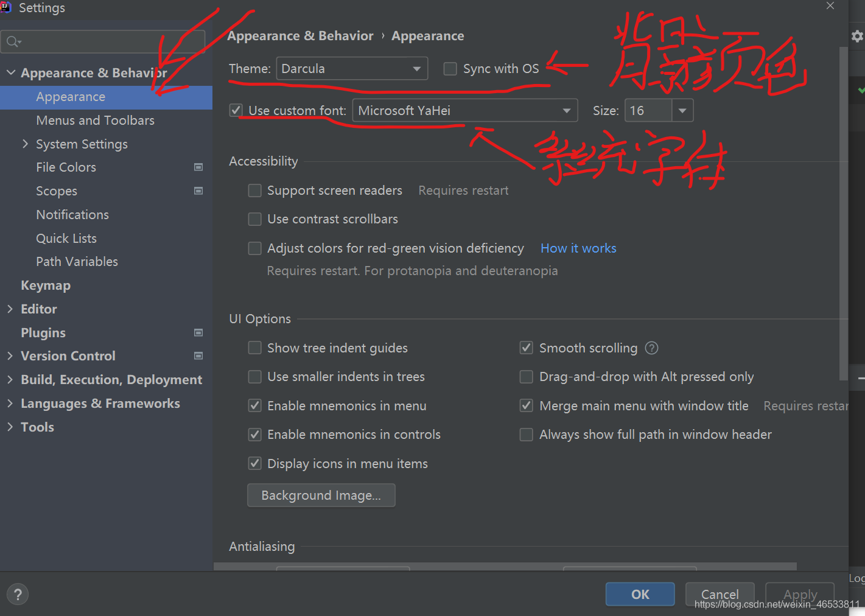This screenshot has width=865, height=616.
Task: Check Adjust colors for red-green vision deficiency
Action: (x=255, y=248)
